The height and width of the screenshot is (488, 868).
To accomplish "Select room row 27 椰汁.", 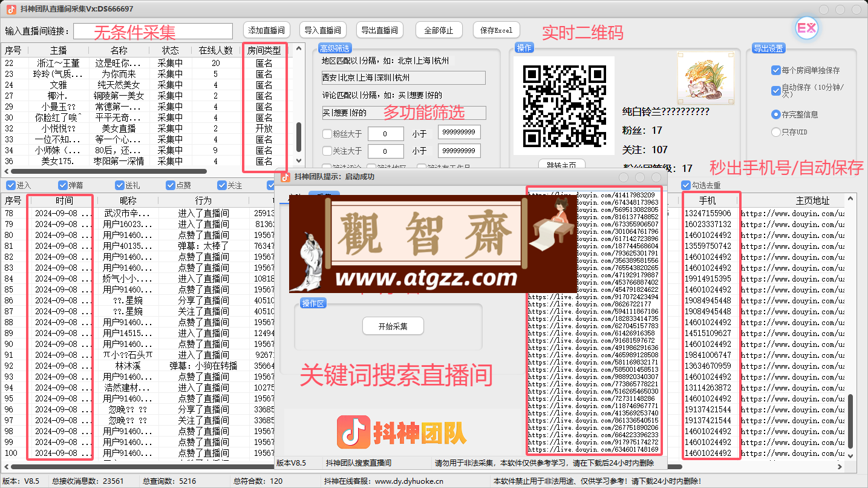I will [147, 96].
